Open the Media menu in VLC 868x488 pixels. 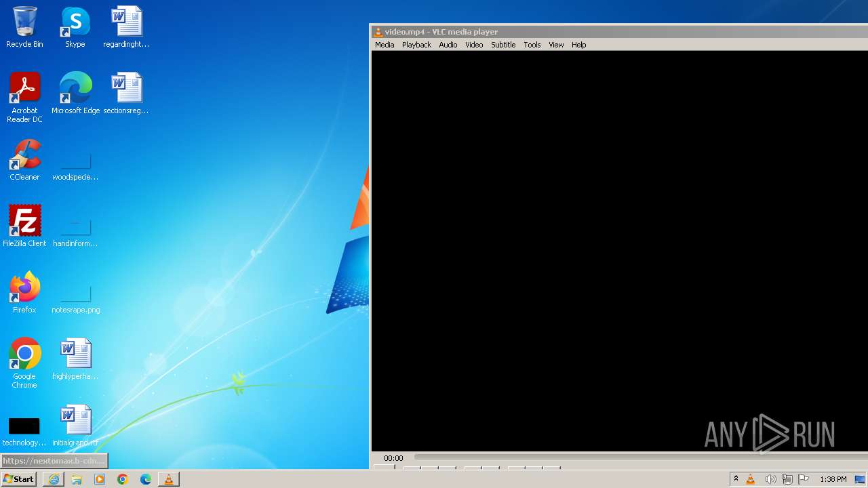tap(384, 45)
